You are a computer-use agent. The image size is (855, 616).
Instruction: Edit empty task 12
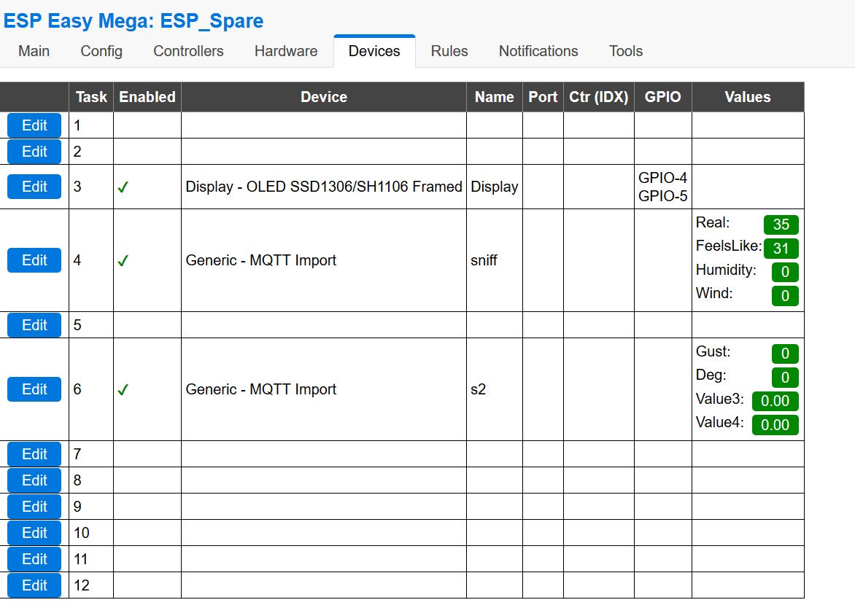point(33,585)
